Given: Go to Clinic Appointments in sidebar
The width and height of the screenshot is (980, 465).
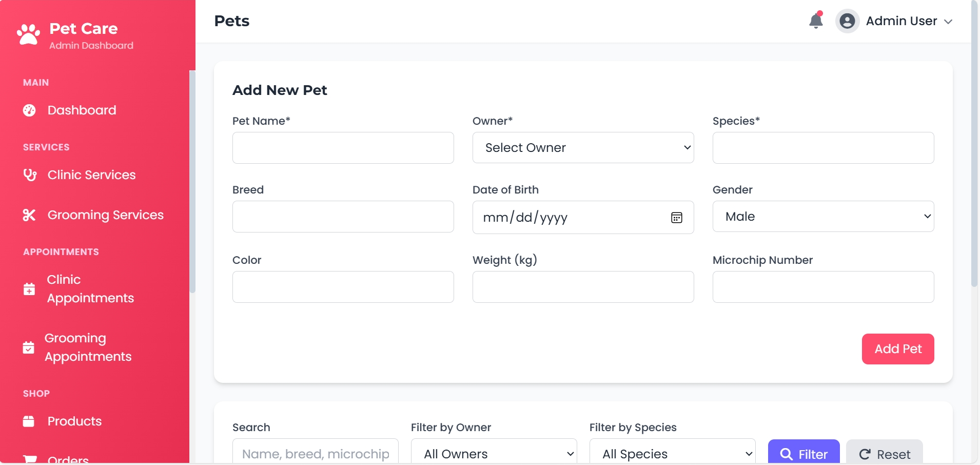Looking at the screenshot, I should (x=90, y=289).
